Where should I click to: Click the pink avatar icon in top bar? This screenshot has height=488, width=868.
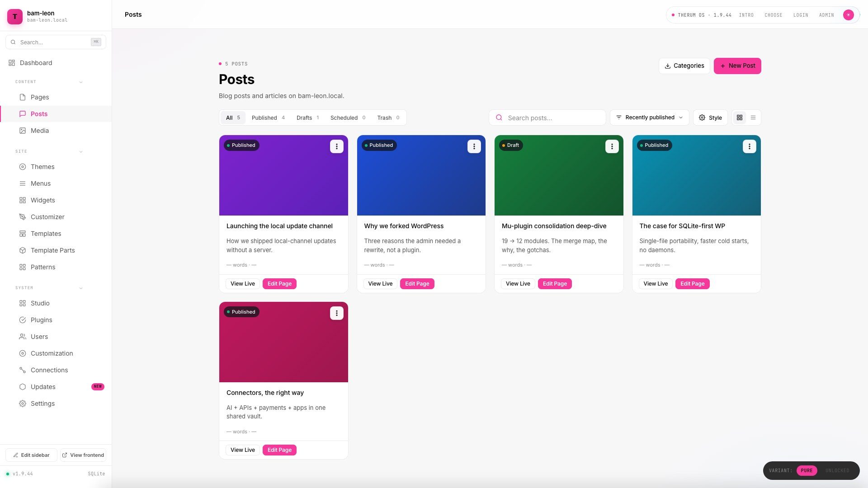848,15
